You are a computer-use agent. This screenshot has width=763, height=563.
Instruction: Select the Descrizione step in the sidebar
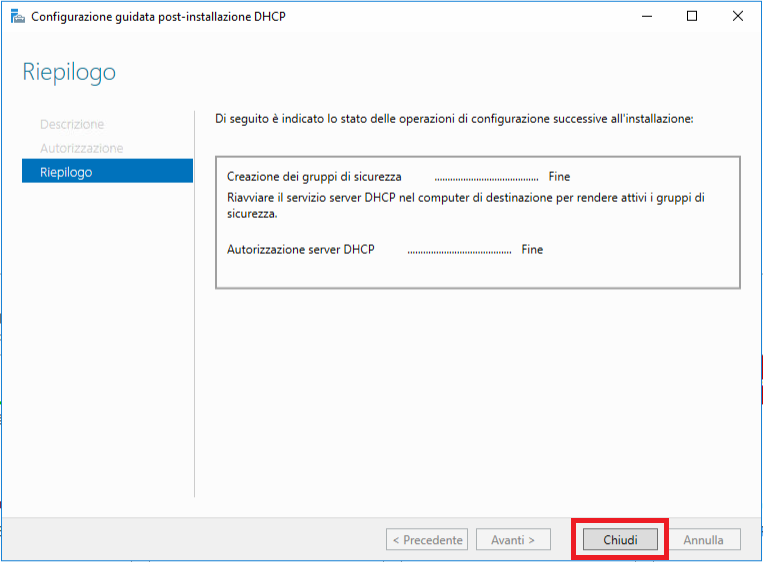tap(72, 124)
